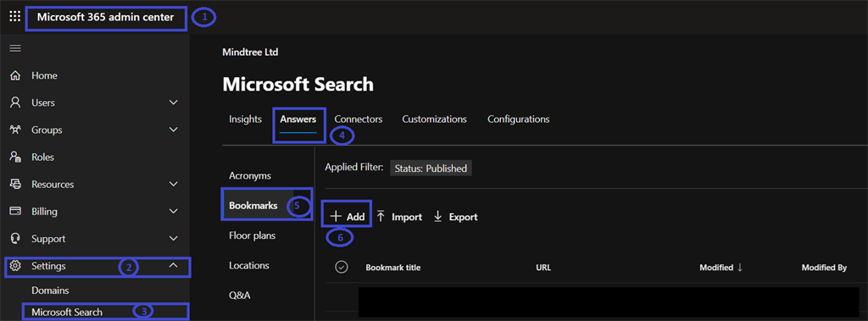Click the Settings label in sidebar
The width and height of the screenshot is (868, 321).
[48, 266]
